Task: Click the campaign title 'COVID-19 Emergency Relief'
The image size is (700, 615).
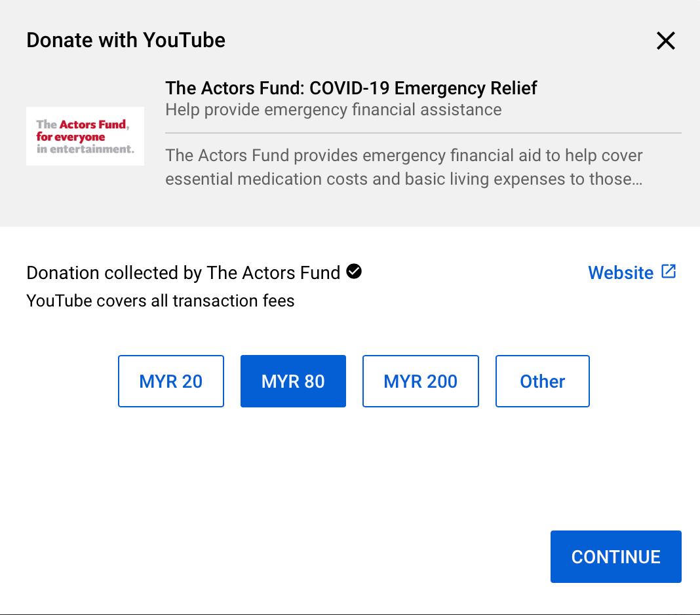Action: coord(423,88)
